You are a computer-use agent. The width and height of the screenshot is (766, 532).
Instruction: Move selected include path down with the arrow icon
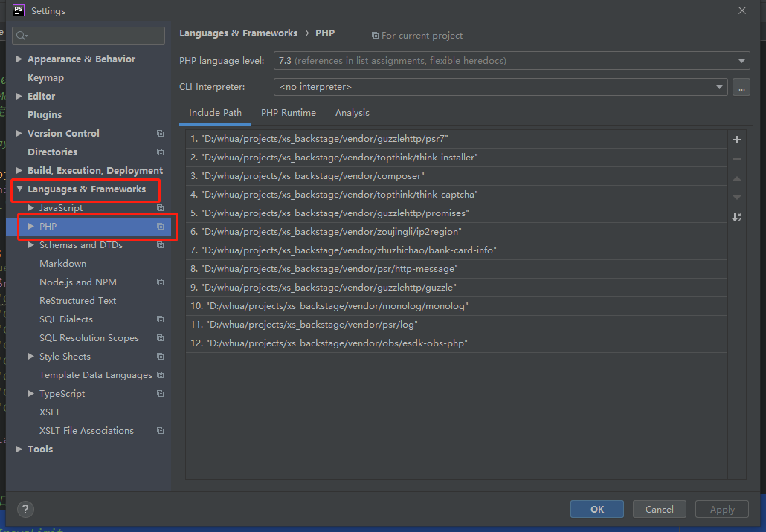point(736,197)
